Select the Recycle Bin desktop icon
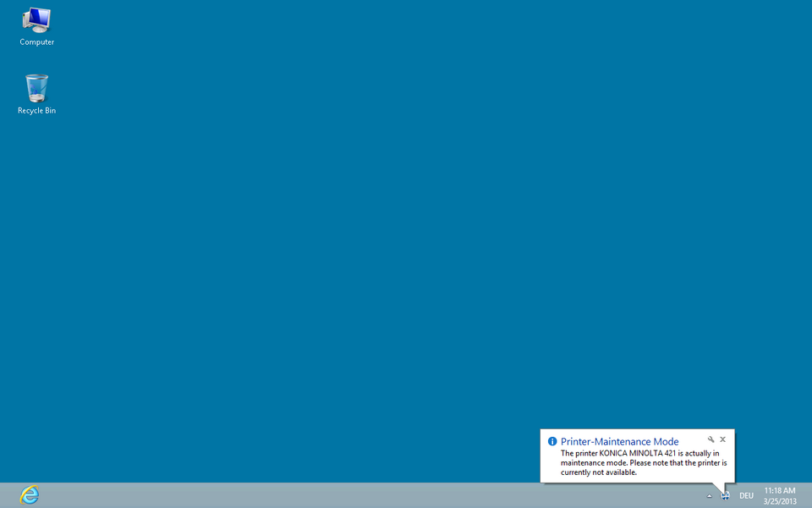The height and width of the screenshot is (508, 812). tap(36, 88)
